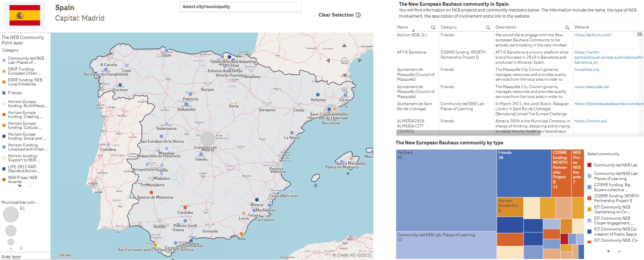
Task: Pan the map left with arrow
Action: click(x=328, y=61)
